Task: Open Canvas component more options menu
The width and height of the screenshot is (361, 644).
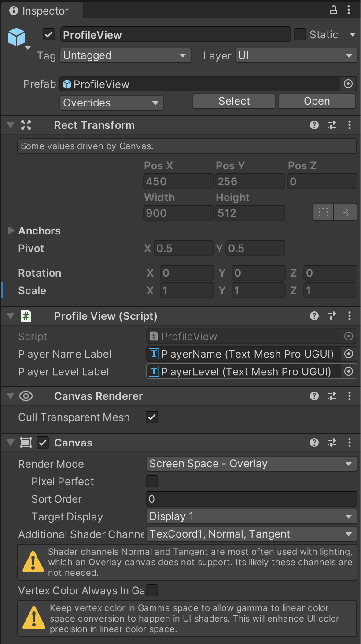Action: pyautogui.click(x=350, y=443)
